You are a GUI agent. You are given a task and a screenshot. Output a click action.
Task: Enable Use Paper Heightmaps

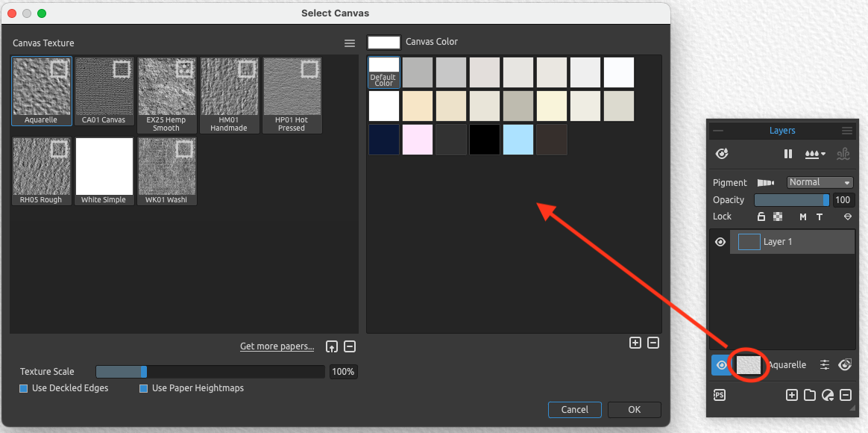(144, 388)
